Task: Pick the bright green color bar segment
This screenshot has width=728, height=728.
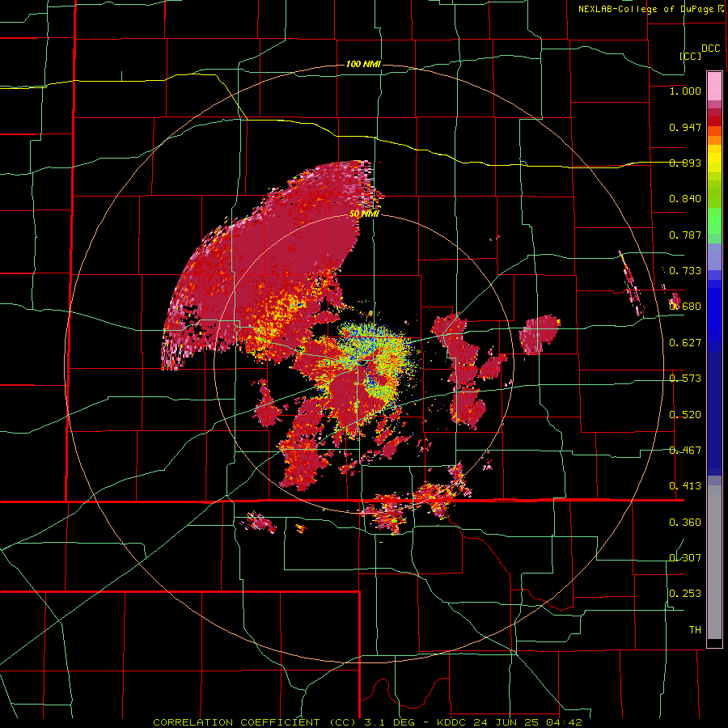Action: (714, 221)
